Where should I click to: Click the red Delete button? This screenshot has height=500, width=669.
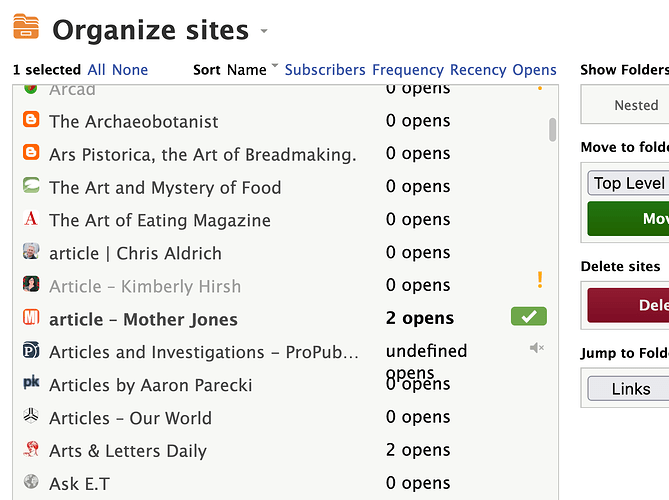[628, 305]
